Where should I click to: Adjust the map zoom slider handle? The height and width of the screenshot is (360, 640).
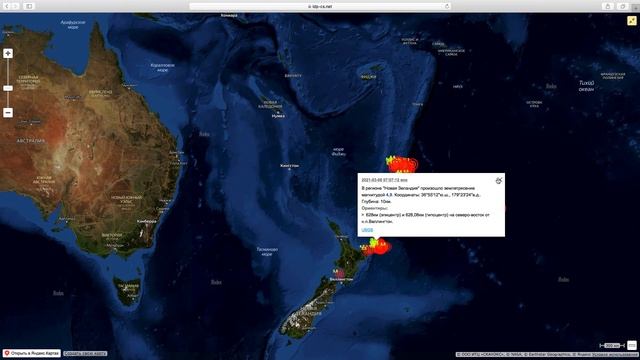coord(8,88)
